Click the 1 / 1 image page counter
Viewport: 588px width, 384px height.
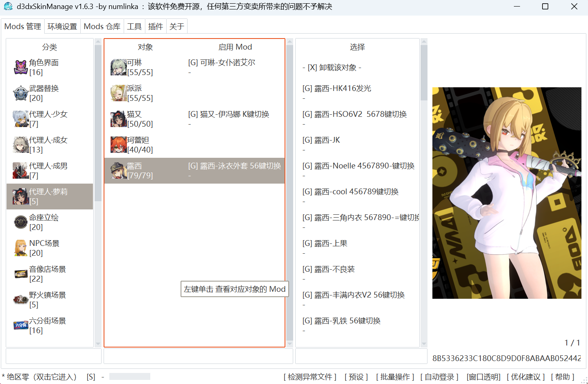pyautogui.click(x=572, y=343)
